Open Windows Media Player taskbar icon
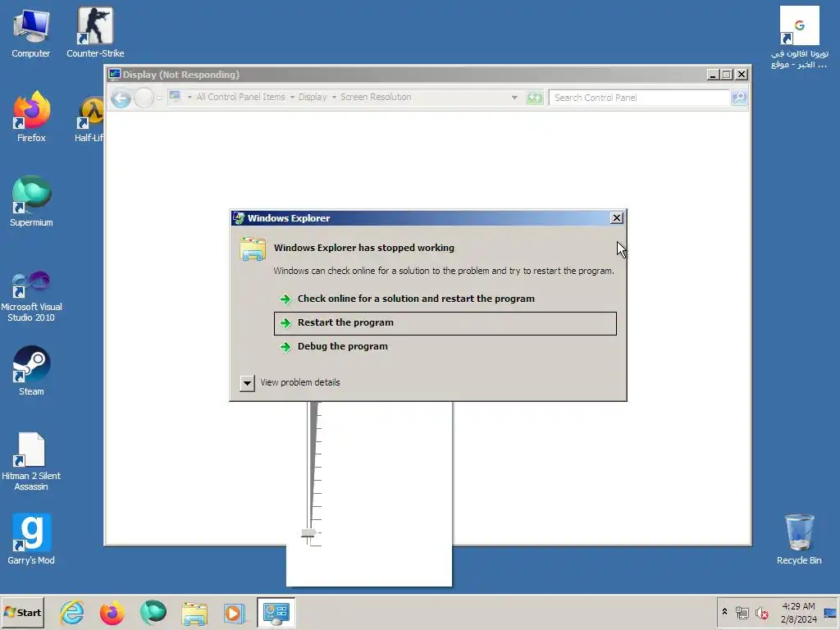Viewport: 840px width, 630px height. (x=234, y=613)
